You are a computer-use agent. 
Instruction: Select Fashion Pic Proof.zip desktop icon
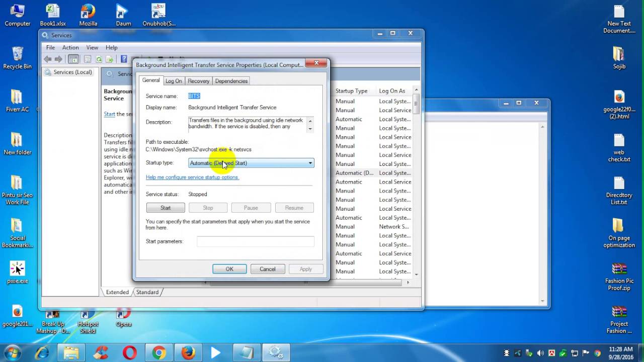[x=619, y=277]
